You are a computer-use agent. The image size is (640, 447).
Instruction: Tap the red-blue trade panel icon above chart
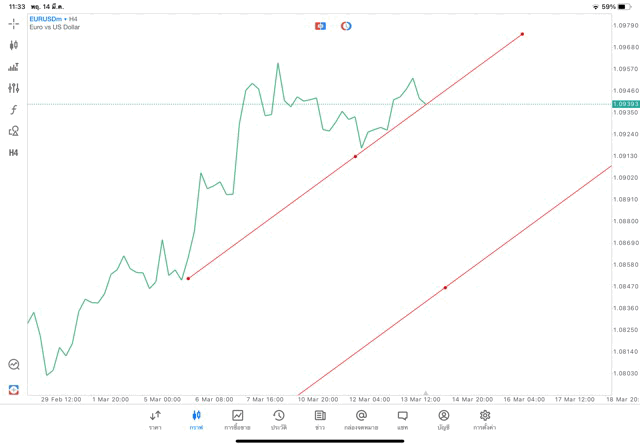click(x=320, y=26)
